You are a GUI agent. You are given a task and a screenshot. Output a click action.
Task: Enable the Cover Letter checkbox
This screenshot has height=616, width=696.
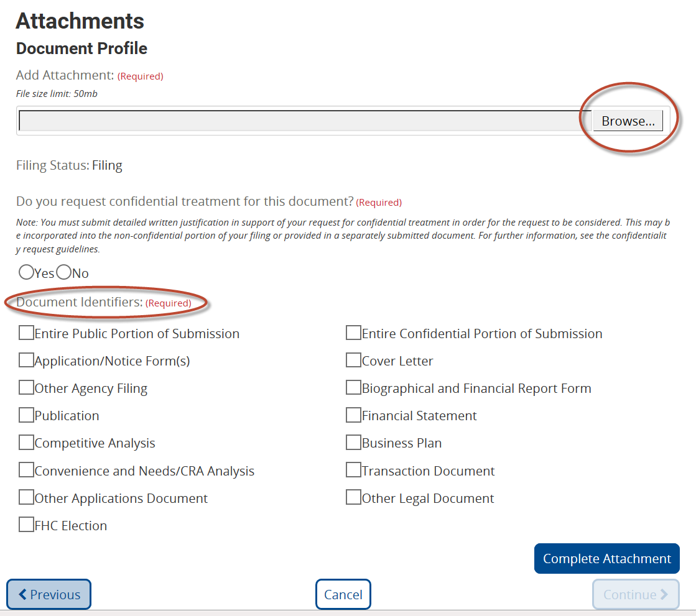click(353, 361)
